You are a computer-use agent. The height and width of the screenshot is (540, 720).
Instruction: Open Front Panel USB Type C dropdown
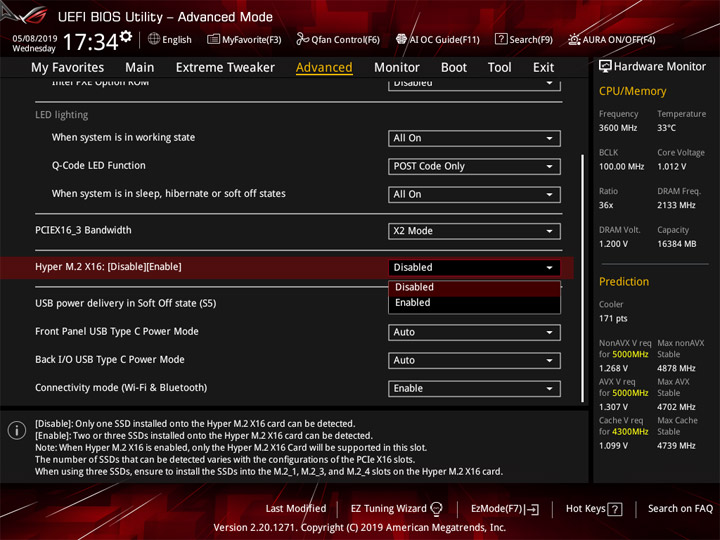(474, 332)
